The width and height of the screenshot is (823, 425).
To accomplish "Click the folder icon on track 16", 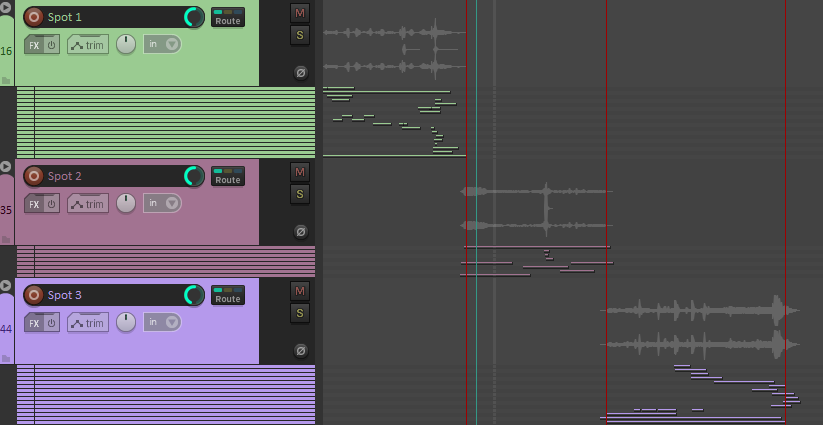I will [x=6, y=81].
